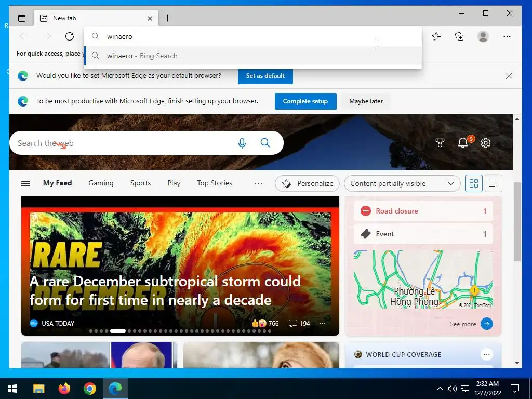Open the tab actions menu icon
The image size is (532, 399).
[22, 18]
